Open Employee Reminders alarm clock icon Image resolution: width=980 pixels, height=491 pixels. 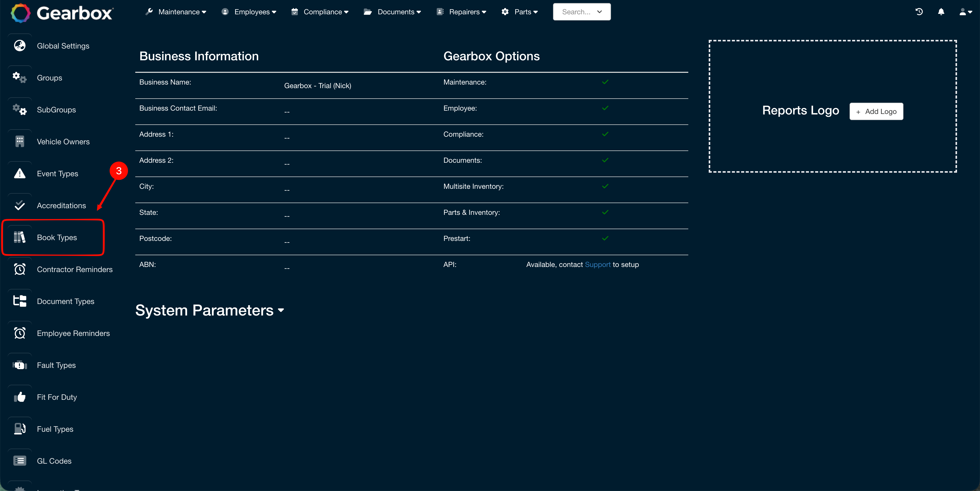coord(20,333)
